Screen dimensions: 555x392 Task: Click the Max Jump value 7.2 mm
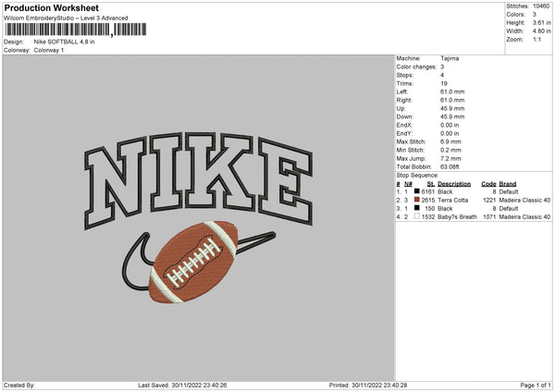pyautogui.click(x=450, y=158)
